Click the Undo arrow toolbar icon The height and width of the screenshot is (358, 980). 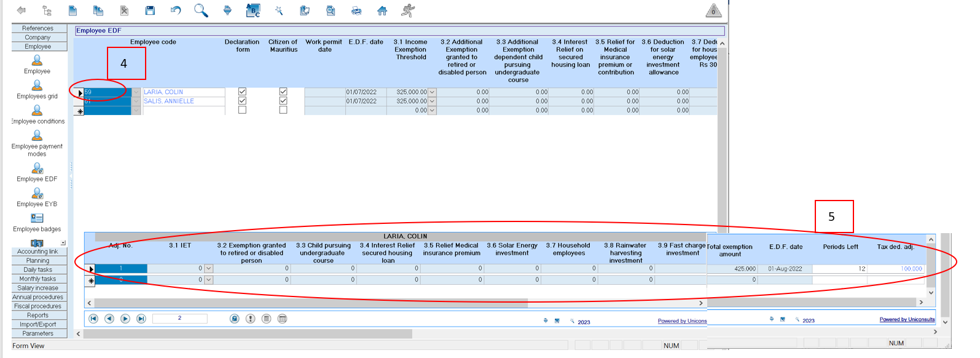click(176, 10)
